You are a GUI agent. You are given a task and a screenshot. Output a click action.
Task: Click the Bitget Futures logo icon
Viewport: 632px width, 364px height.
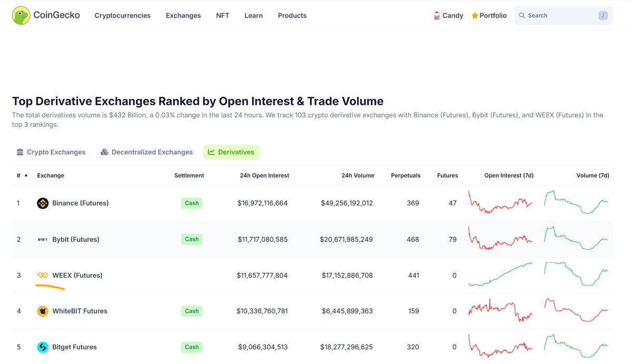pyautogui.click(x=43, y=347)
